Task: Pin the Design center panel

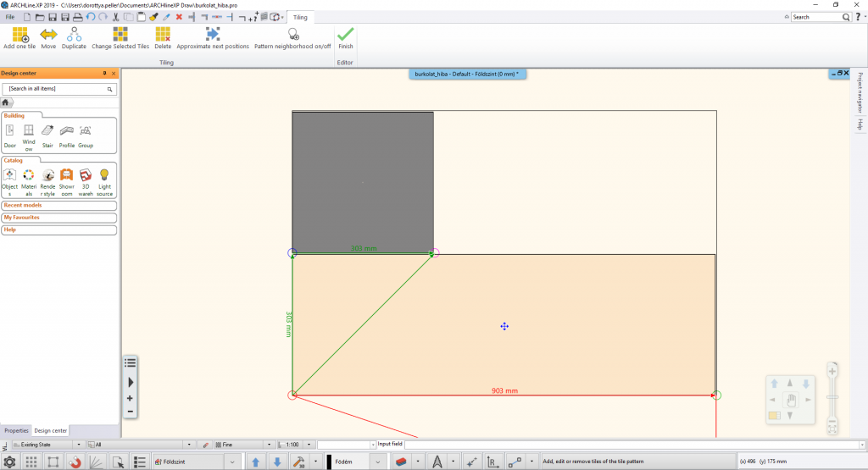Action: [104, 74]
